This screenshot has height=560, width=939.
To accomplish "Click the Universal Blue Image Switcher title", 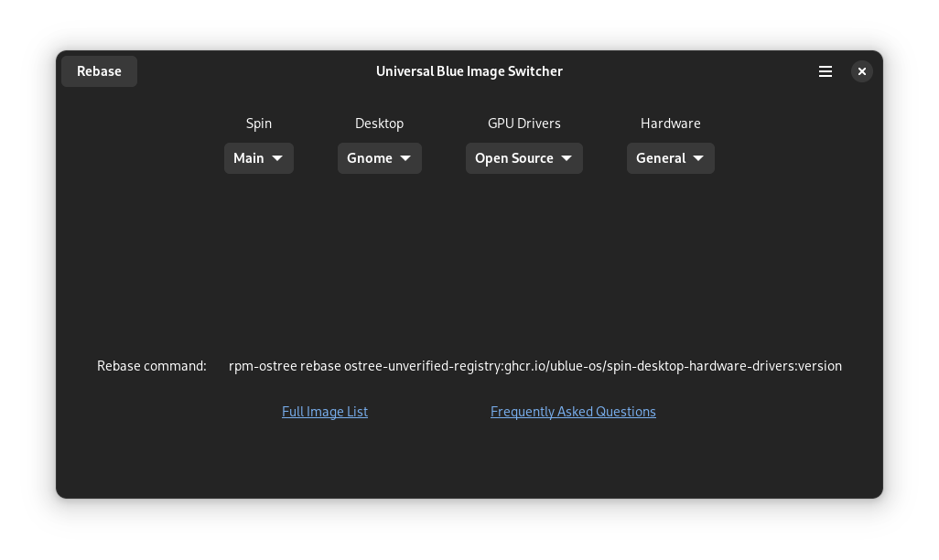I will pyautogui.click(x=469, y=71).
